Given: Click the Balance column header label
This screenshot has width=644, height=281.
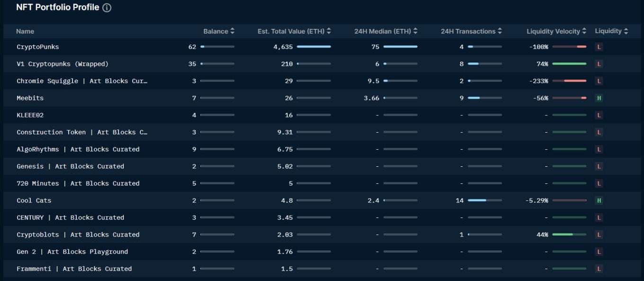Looking at the screenshot, I should point(216,31).
